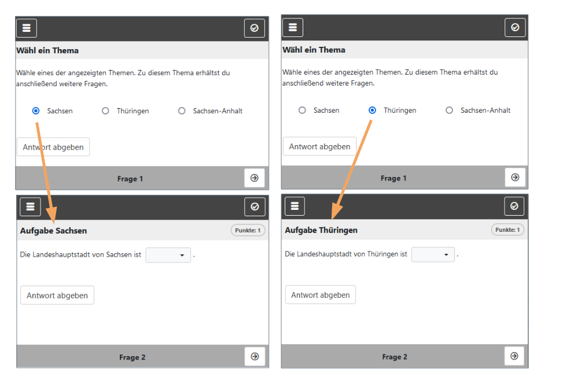
Task: Open hamburger menu in Aufgabe Sachsen panel
Action: 30,206
